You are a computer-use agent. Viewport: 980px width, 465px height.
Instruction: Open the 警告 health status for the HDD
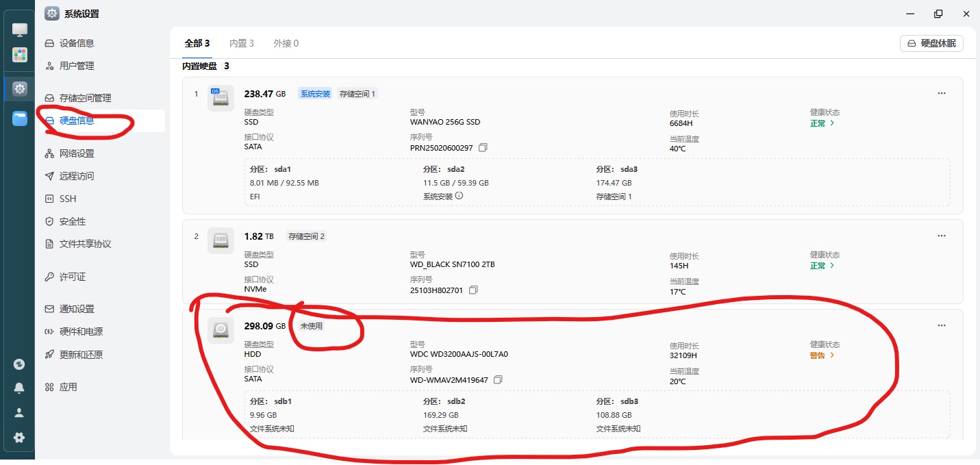pos(822,355)
